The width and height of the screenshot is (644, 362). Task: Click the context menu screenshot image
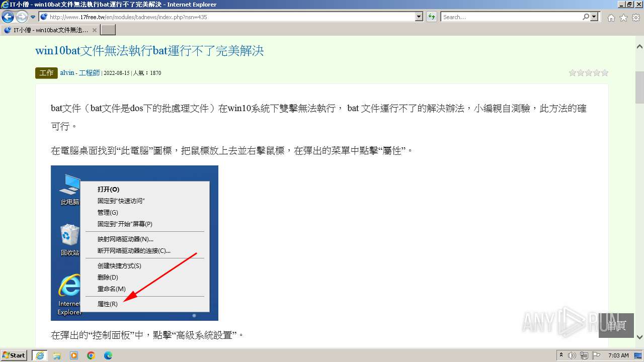pos(134,243)
